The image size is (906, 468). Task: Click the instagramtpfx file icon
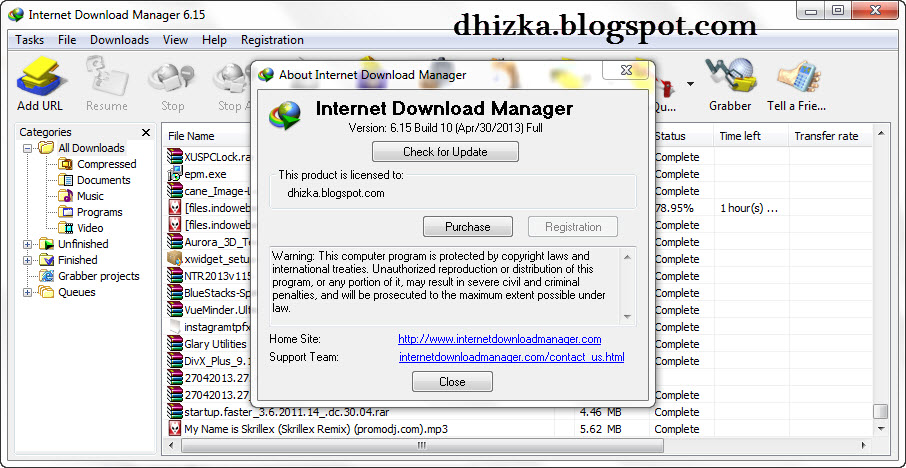point(174,326)
